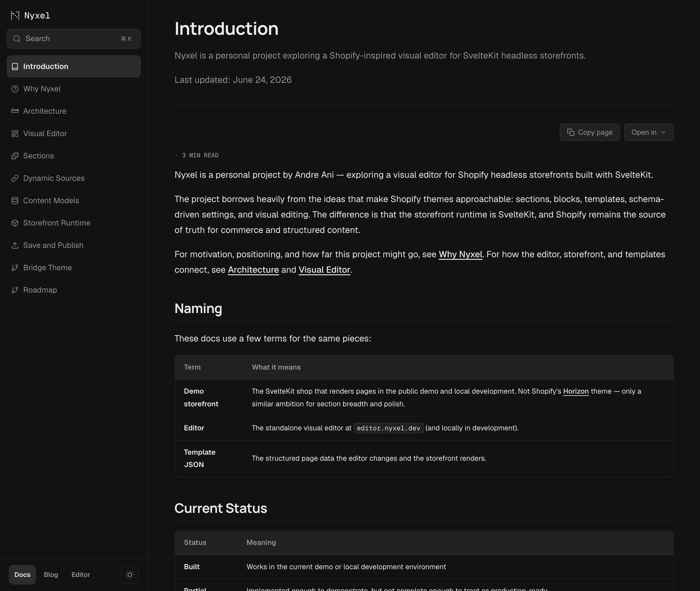Click the Demo storefront table term
Image resolution: width=700 pixels, height=591 pixels.
pos(201,398)
